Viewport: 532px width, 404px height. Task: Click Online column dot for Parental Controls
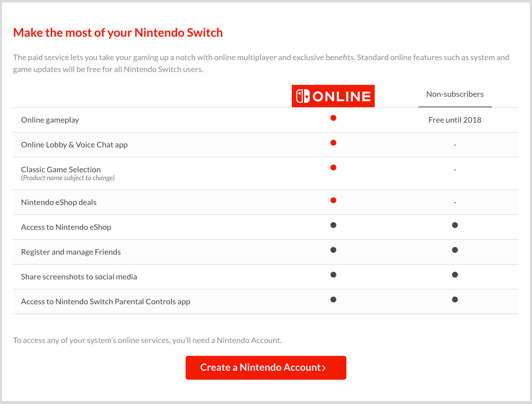(x=333, y=300)
